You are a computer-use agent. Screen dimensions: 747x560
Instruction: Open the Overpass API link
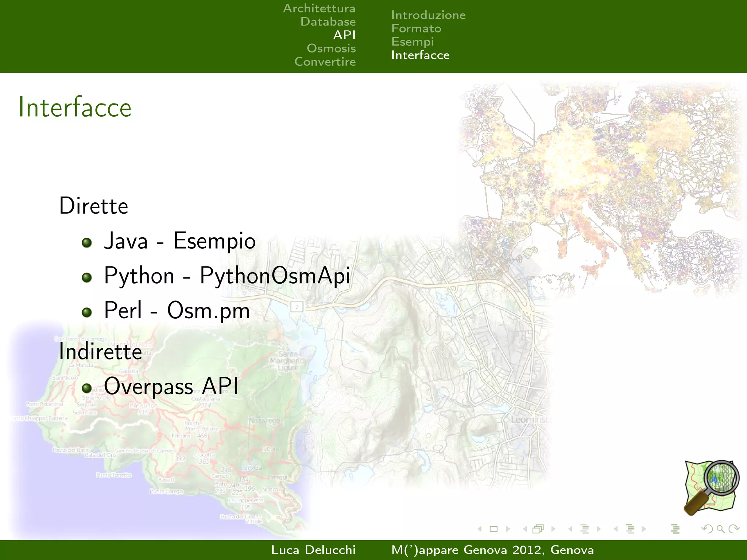pos(171,386)
